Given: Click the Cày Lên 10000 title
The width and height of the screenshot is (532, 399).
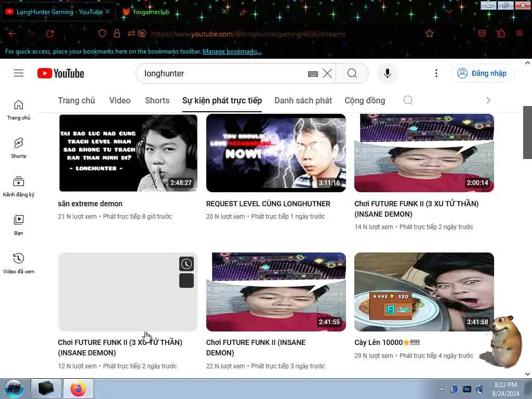Looking at the screenshot, I should [x=387, y=342].
